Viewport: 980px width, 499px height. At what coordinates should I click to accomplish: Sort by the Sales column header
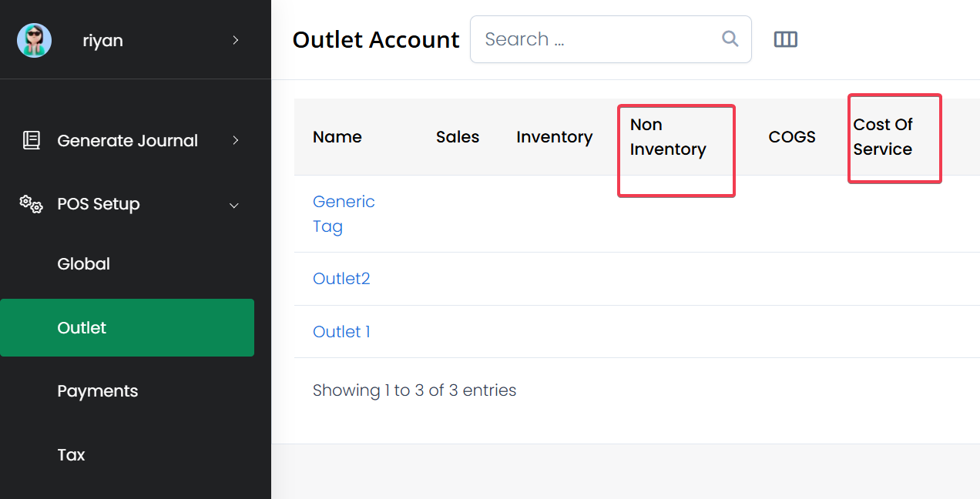tap(458, 137)
